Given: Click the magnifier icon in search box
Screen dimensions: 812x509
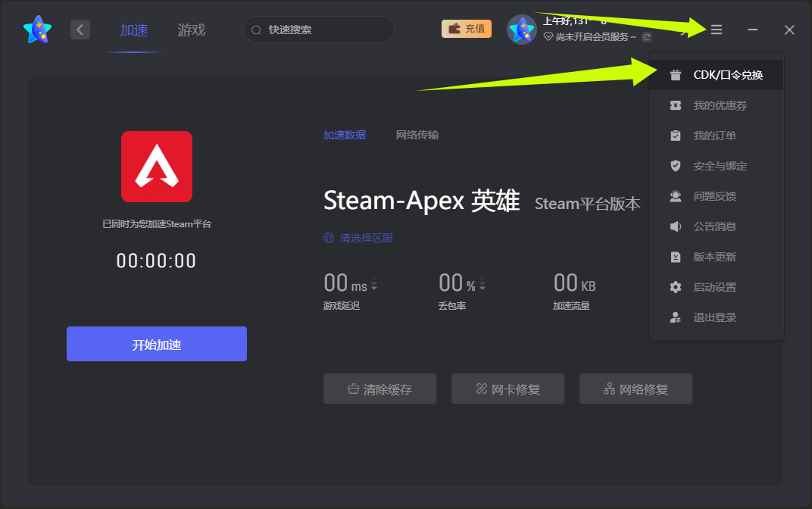Looking at the screenshot, I should tap(256, 30).
